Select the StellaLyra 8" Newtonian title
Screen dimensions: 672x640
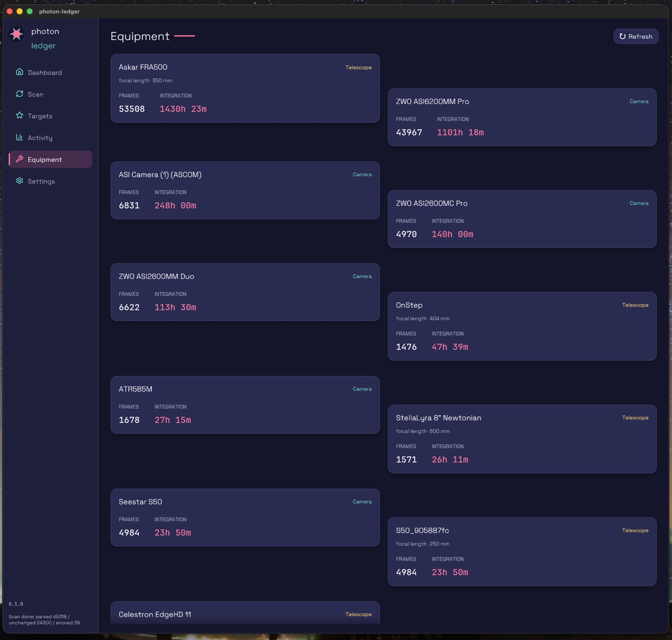pyautogui.click(x=439, y=418)
